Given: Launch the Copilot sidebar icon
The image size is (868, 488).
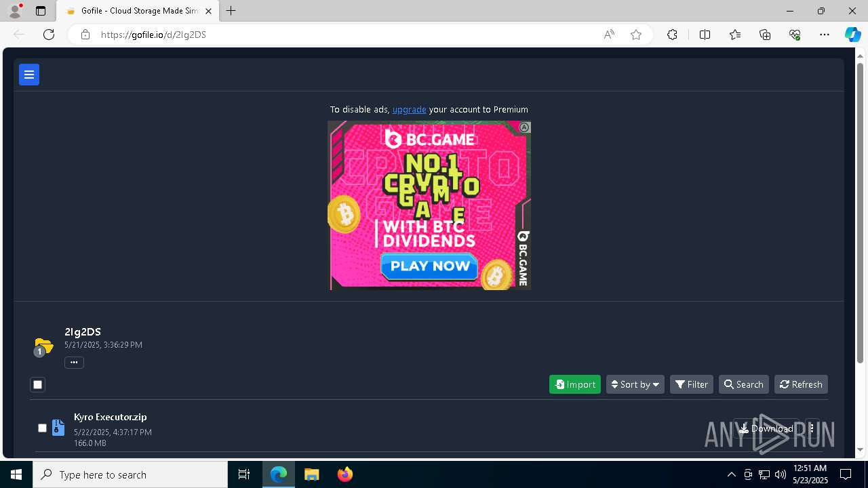Looking at the screenshot, I should 852,35.
